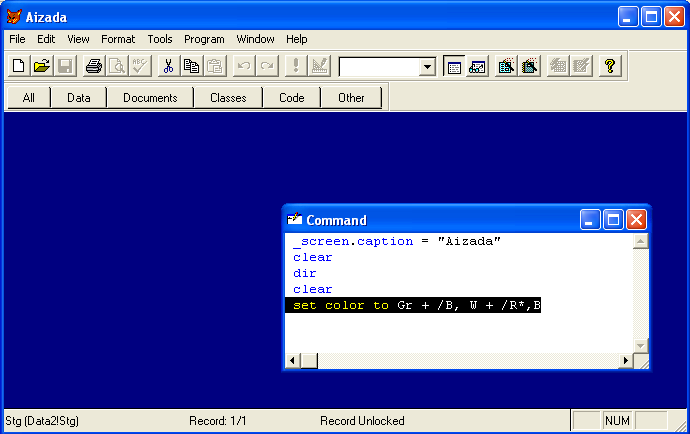690x434 pixels.
Task: Launch the Report wizard toolbar icon
Action: pos(529,66)
